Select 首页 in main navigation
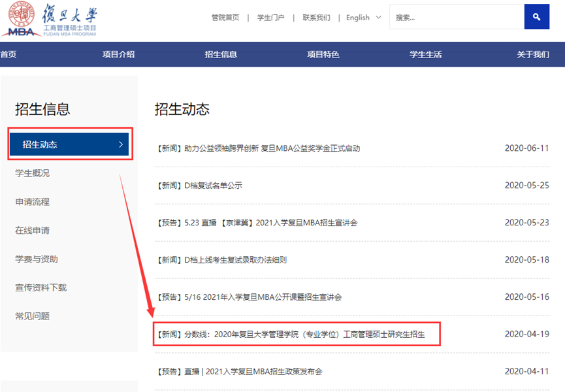565x392 pixels. click(x=8, y=54)
